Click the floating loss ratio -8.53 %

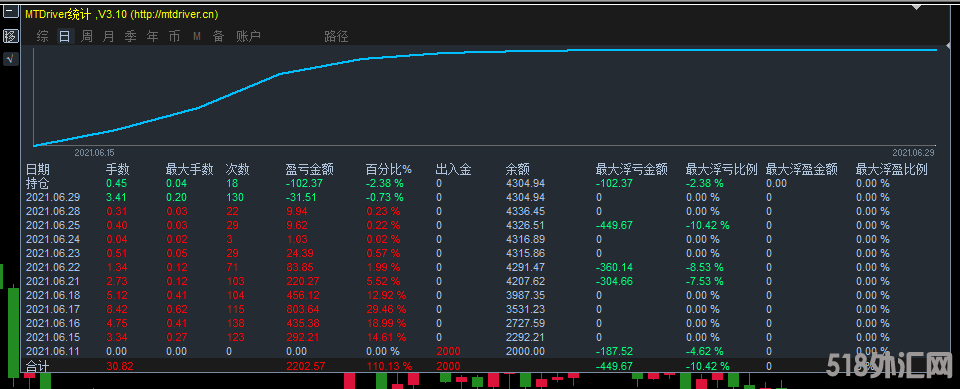705,267
